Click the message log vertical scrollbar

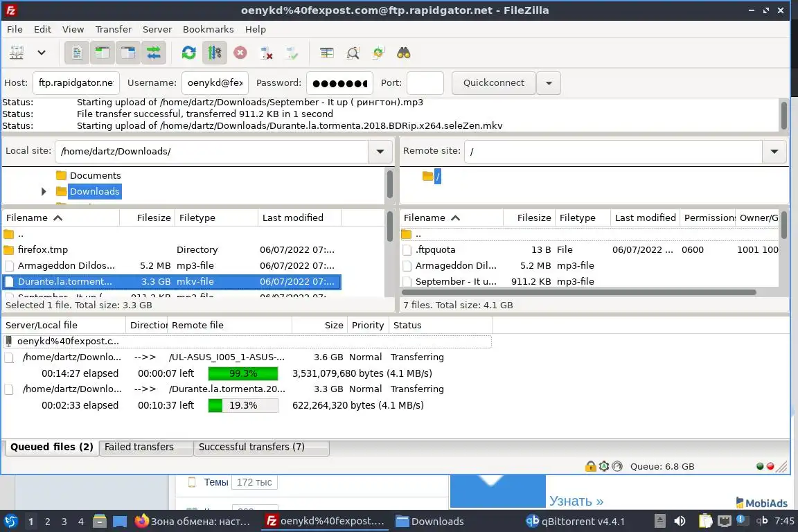pos(783,115)
